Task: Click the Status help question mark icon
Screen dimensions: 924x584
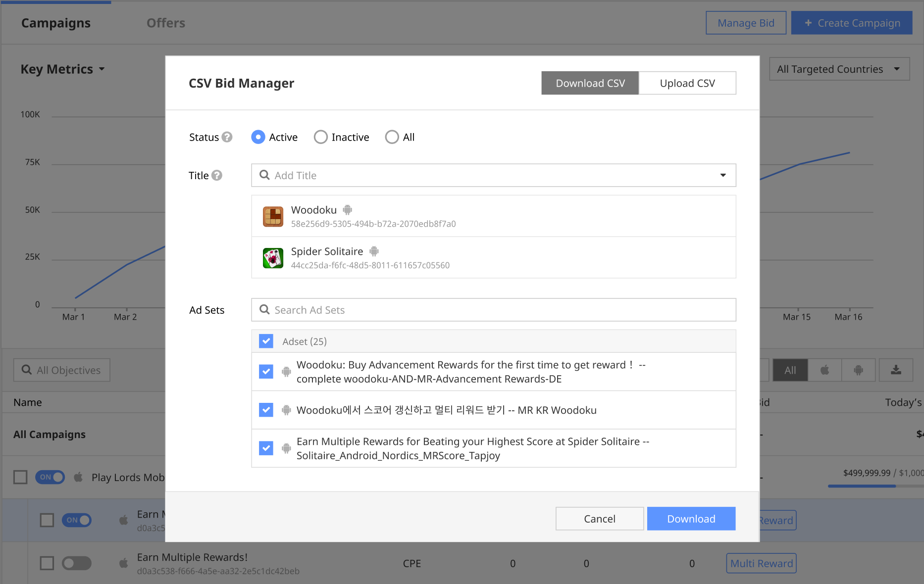Action: [x=227, y=137]
